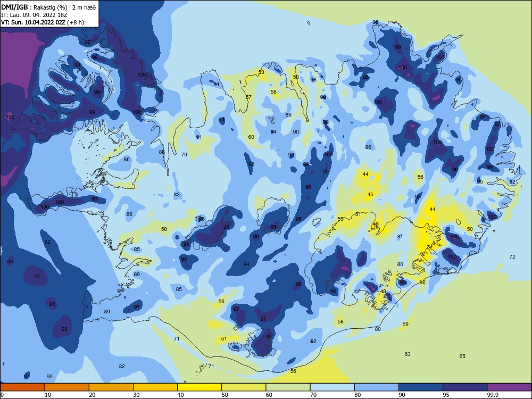The width and height of the screenshot is (532, 399).
Task: Click the 80–90 legend color swatch
Action: 377,387
